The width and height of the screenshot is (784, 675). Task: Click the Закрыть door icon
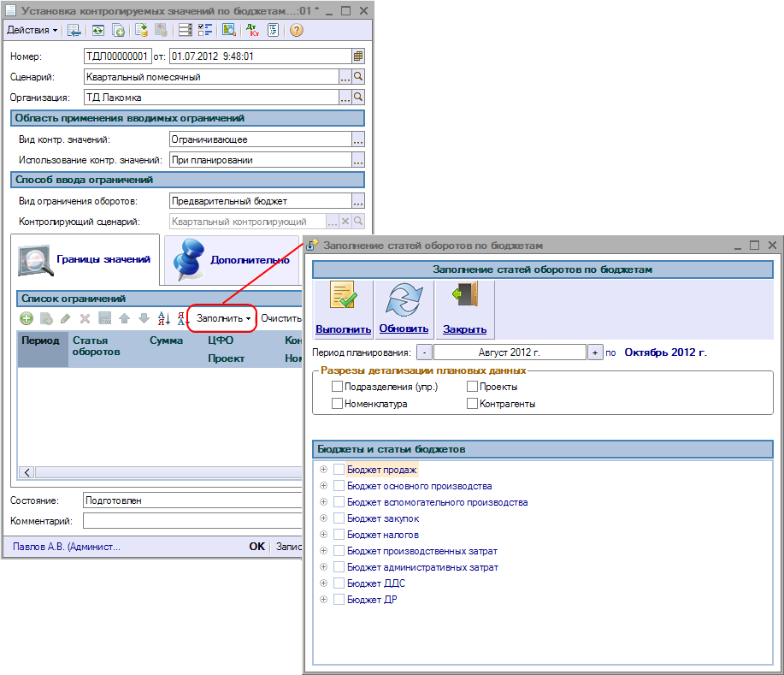coord(464,307)
